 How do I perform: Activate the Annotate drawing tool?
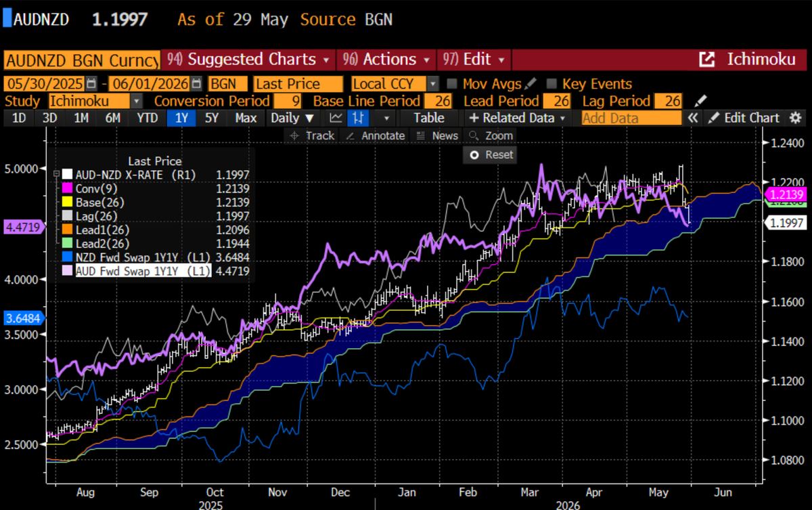375,135
